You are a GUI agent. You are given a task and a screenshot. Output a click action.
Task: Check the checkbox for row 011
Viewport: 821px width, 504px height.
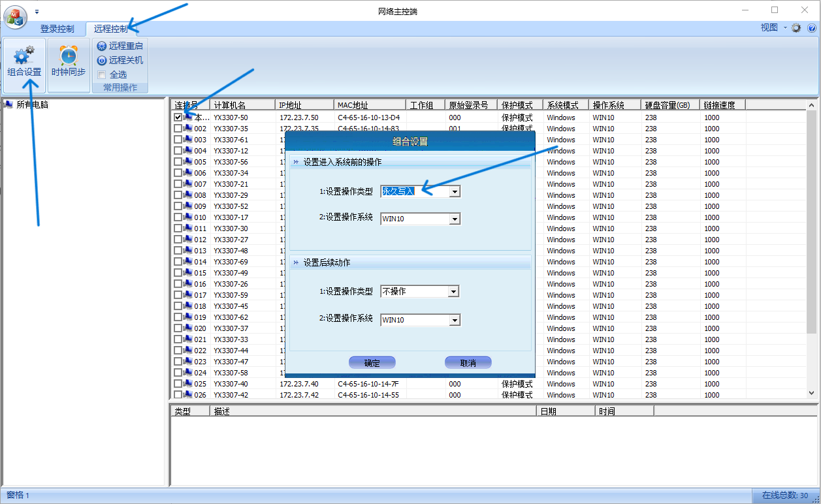178,228
